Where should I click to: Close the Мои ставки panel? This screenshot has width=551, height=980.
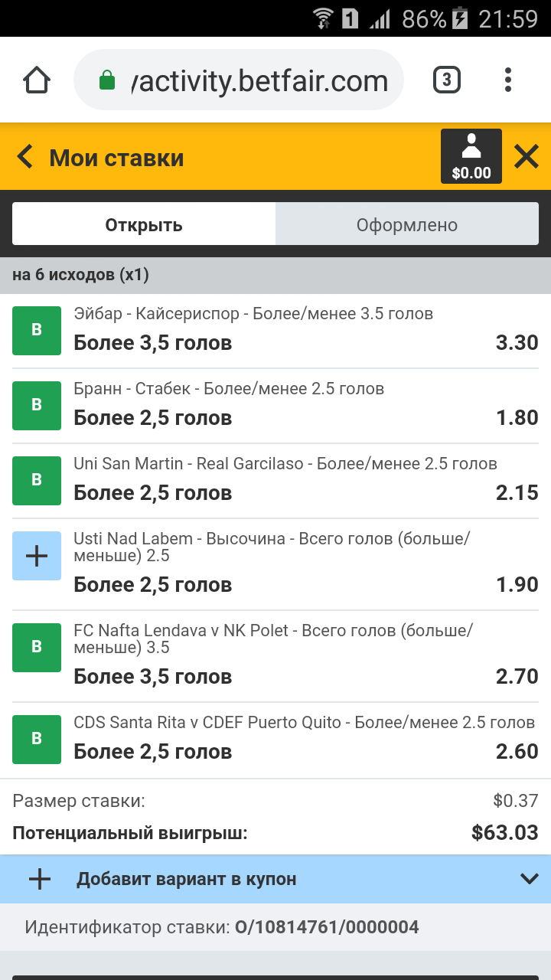click(x=527, y=157)
